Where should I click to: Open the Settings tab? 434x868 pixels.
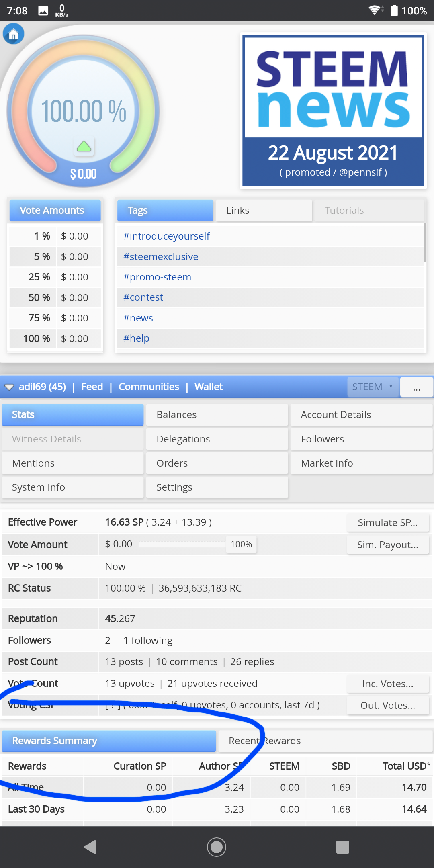(x=217, y=487)
